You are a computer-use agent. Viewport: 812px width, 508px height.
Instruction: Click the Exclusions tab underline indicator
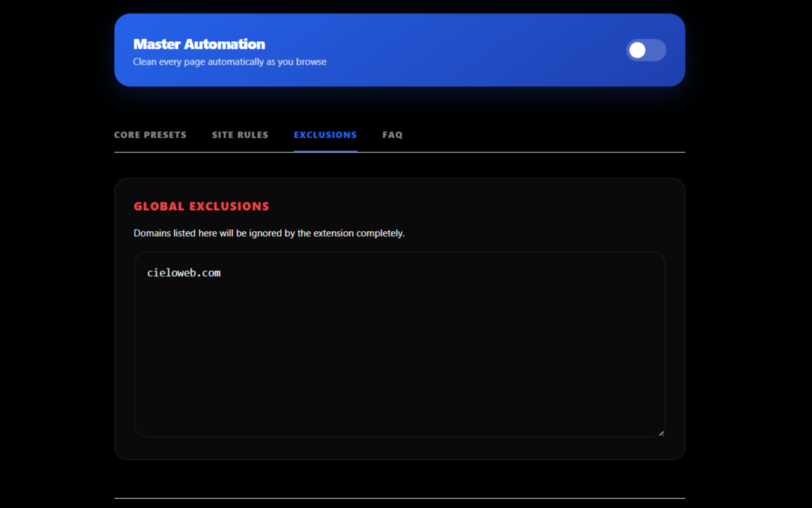click(325, 150)
